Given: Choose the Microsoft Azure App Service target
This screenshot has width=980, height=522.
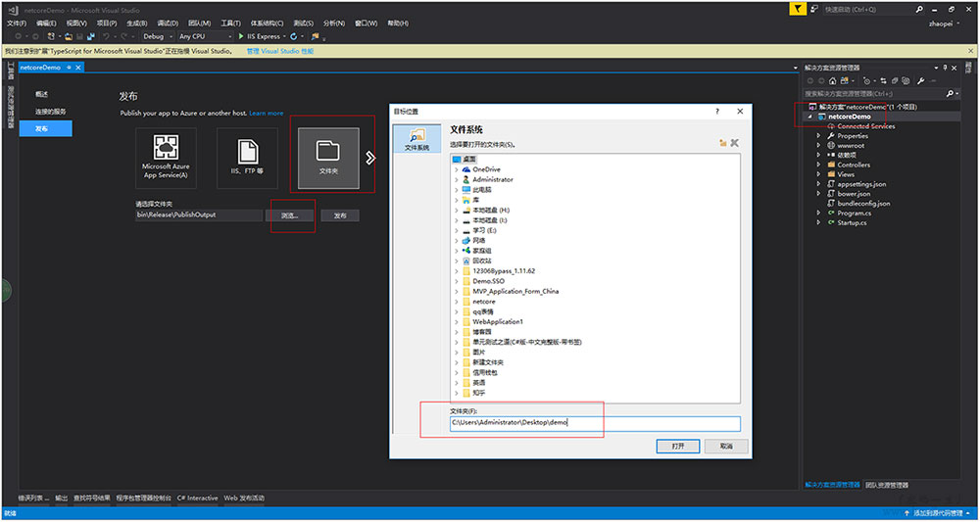Looking at the screenshot, I should point(167,158).
